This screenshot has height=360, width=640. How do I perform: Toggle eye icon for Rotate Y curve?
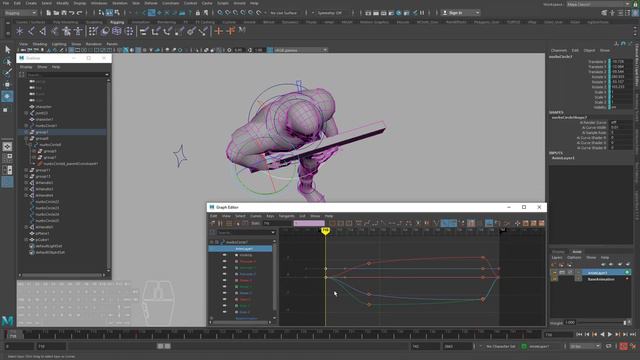pos(224,287)
